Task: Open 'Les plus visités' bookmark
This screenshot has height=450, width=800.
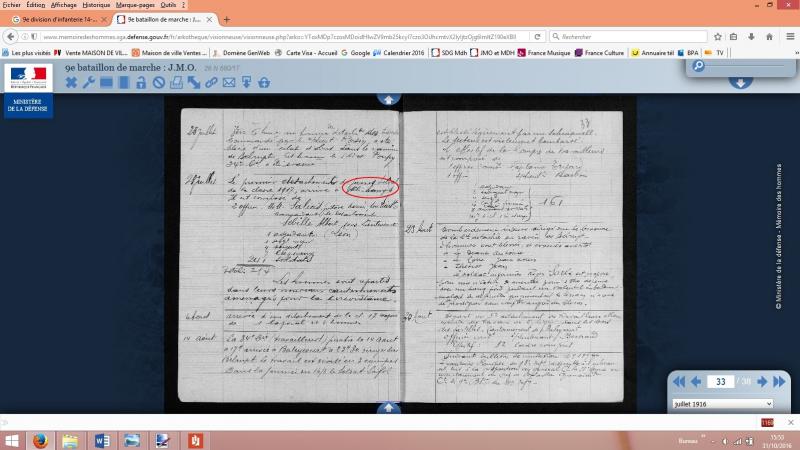Action: pos(27,53)
